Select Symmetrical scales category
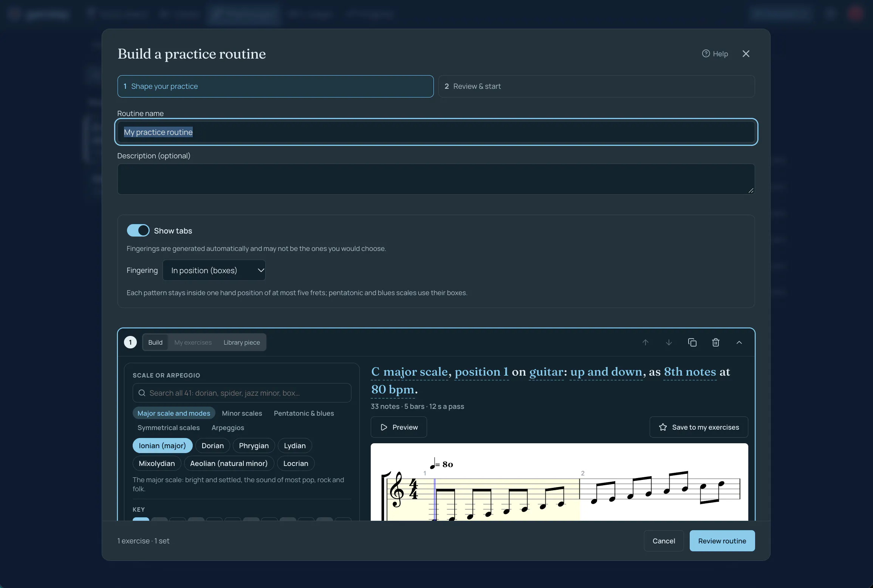The image size is (873, 588). click(x=169, y=427)
